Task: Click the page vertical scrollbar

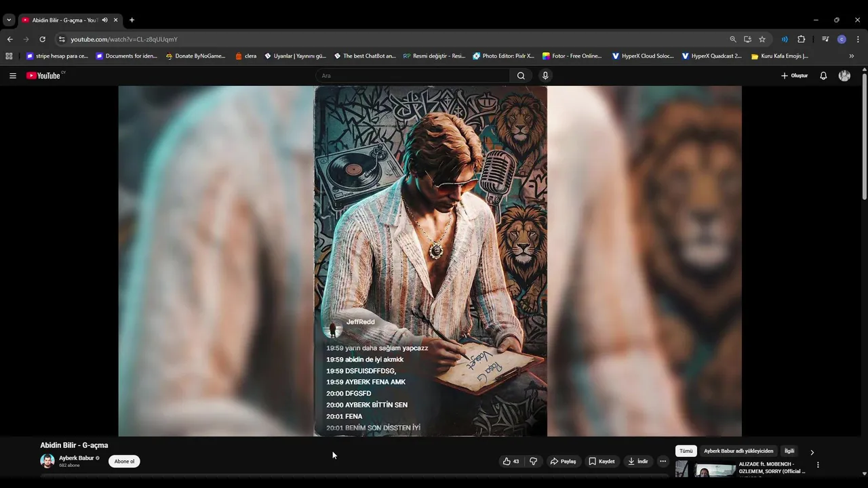Action: 864,136
